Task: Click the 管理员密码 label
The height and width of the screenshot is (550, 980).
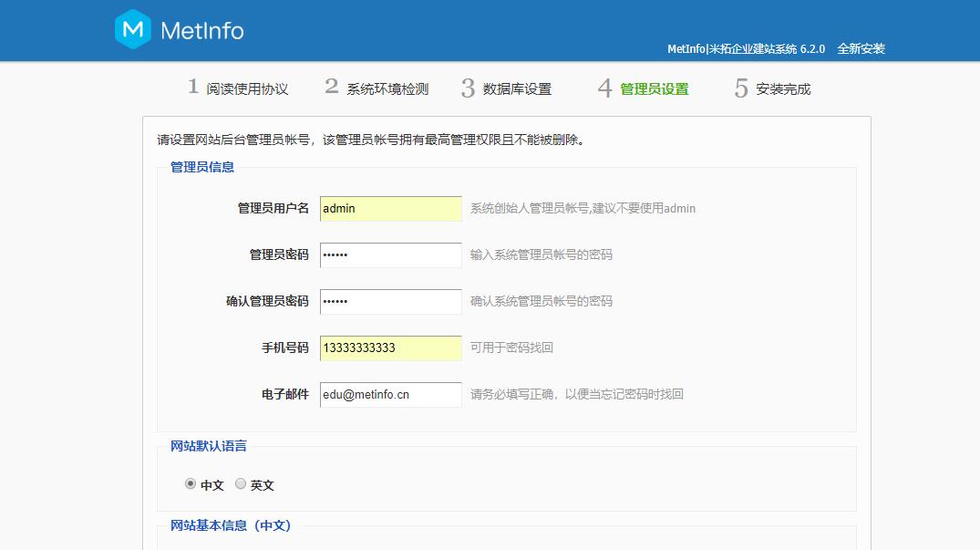Action: tap(279, 254)
